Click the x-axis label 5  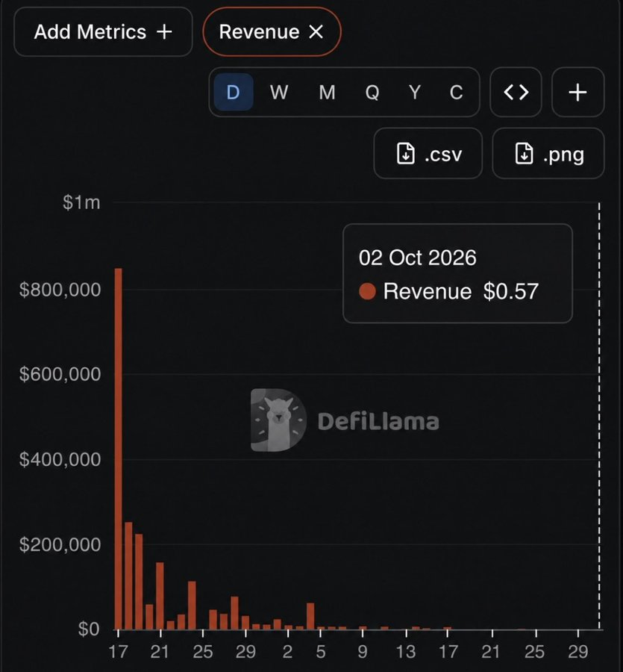point(321,652)
